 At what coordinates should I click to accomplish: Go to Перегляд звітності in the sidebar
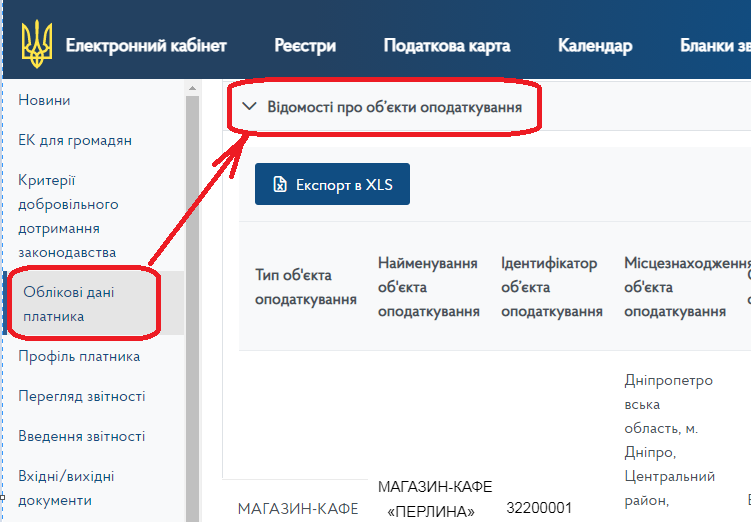[x=81, y=396]
